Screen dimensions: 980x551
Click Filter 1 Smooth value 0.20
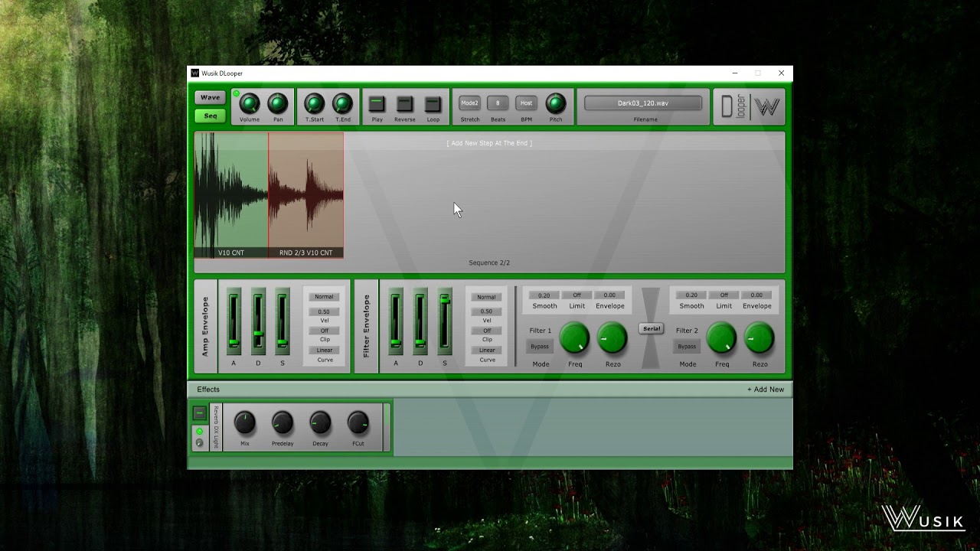click(x=544, y=295)
